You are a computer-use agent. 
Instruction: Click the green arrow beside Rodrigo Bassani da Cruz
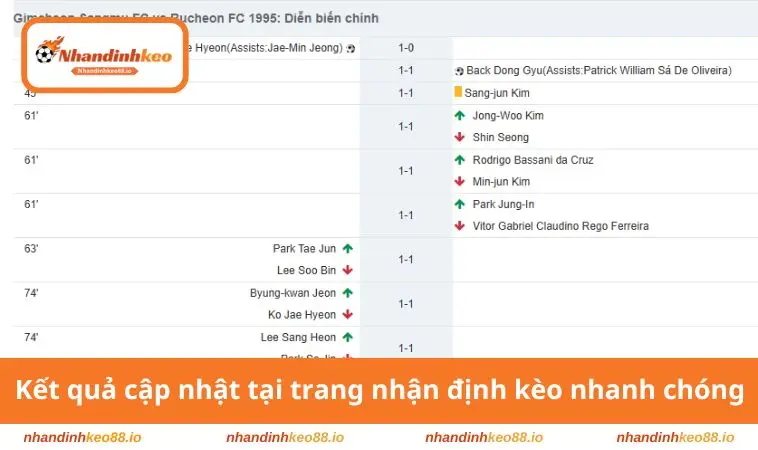click(x=460, y=160)
